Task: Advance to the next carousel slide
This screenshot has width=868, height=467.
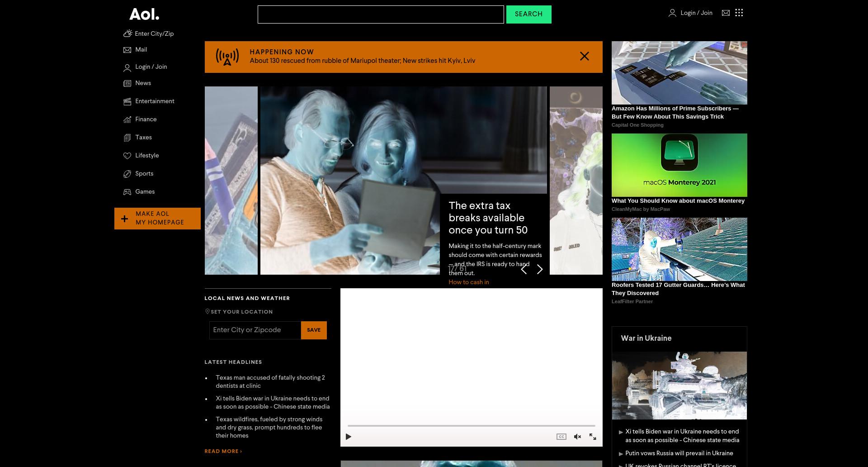Action: (540, 269)
